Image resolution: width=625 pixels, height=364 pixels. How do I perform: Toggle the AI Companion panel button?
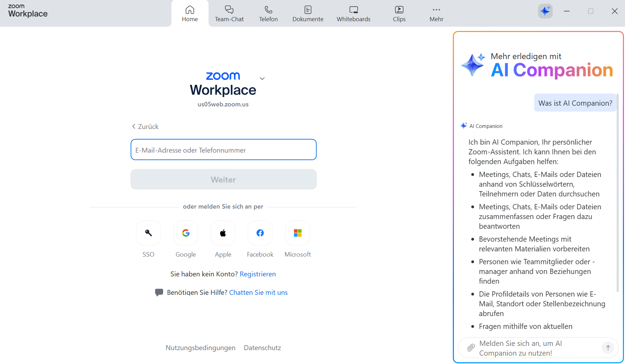click(x=545, y=11)
